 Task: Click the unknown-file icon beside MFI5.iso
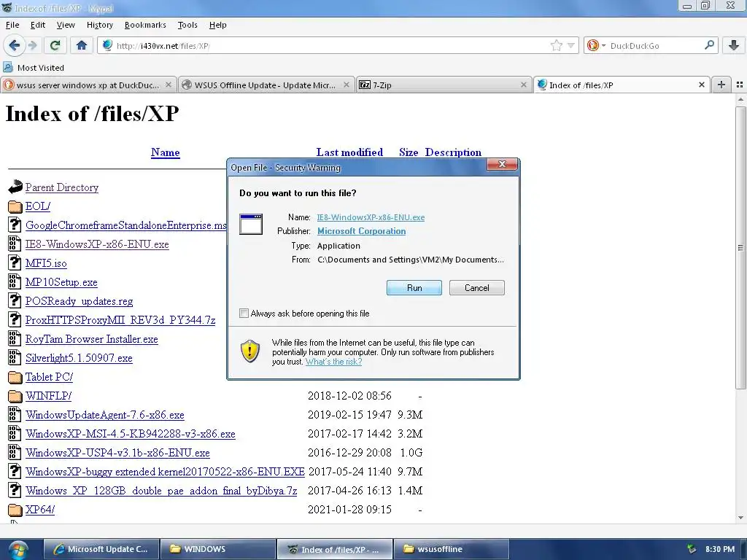point(15,262)
